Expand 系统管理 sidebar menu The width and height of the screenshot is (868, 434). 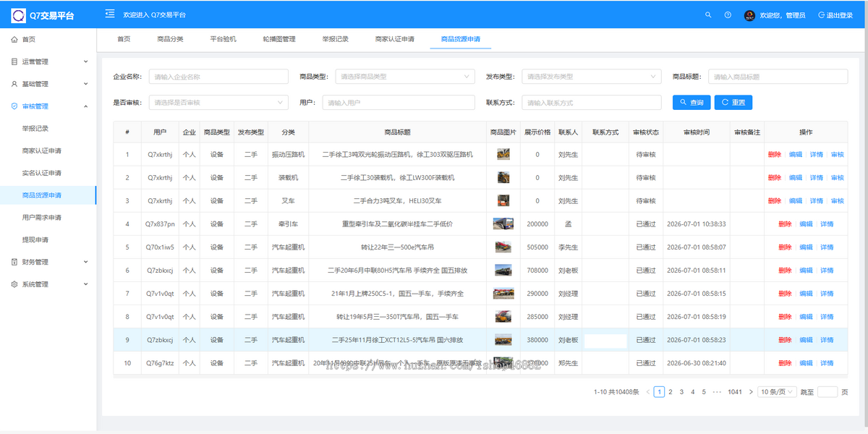(48, 284)
